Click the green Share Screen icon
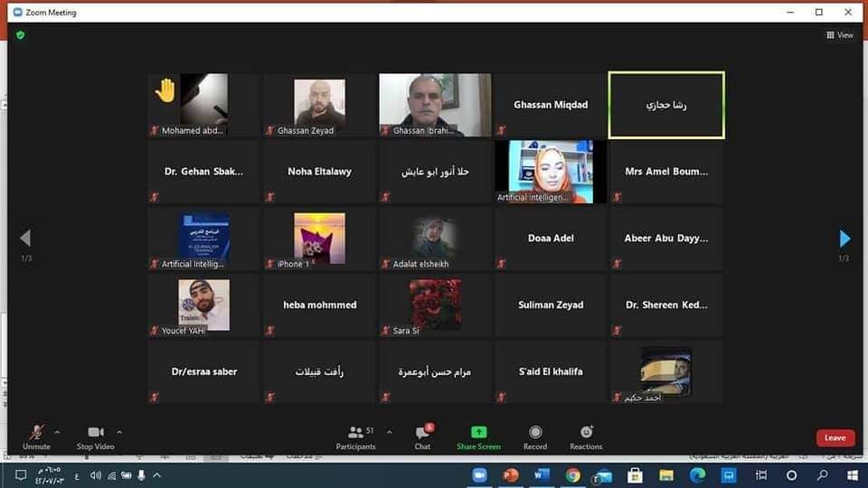The height and width of the screenshot is (488, 868). click(x=478, y=433)
